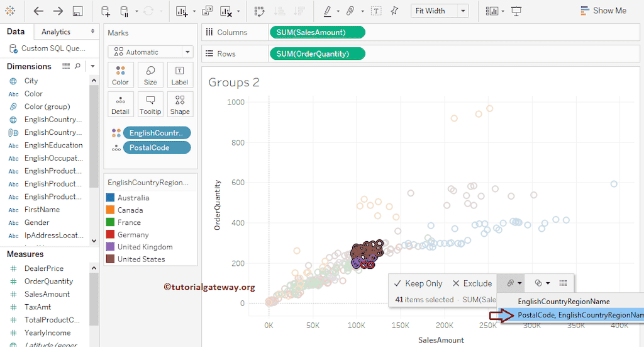Select the Data pane tab
This screenshot has width=644, height=347.
coord(16,31)
